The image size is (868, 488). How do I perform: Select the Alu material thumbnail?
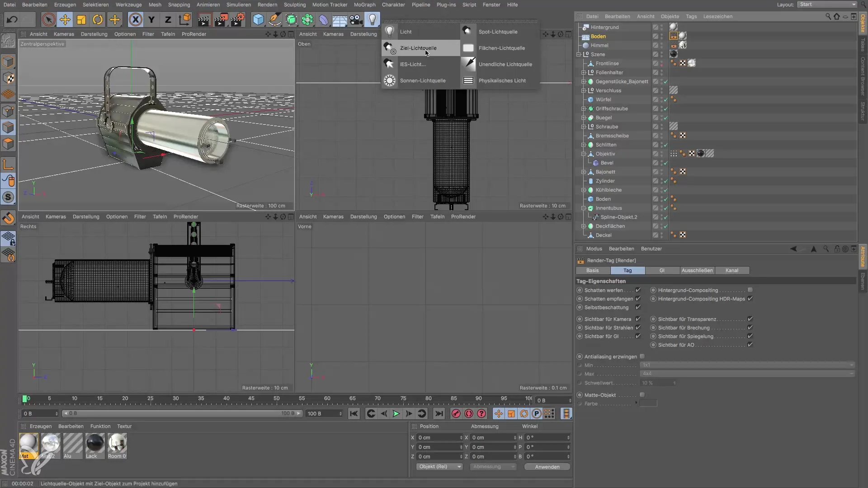point(73,446)
